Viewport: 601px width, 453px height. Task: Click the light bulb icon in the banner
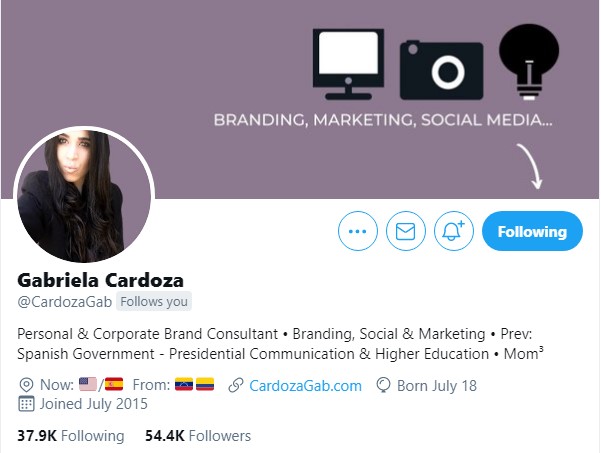click(529, 62)
